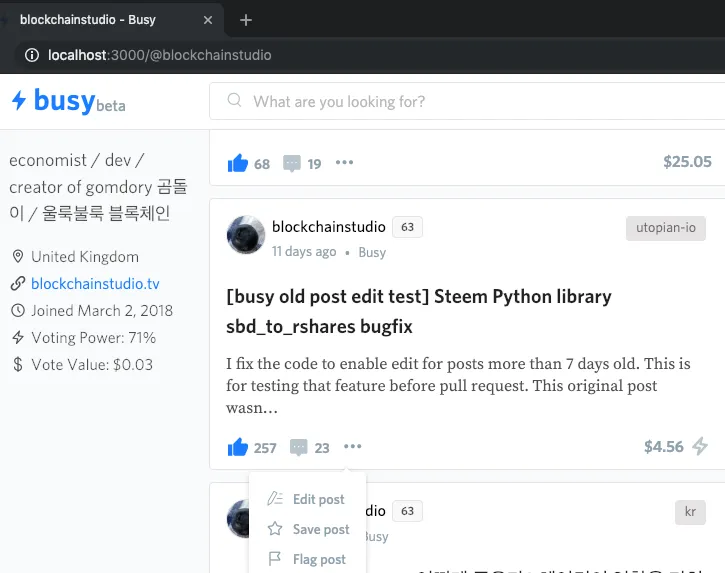Focus the 'What are you looking for?' search field
This screenshot has width=725, height=573.
pyautogui.click(x=467, y=101)
